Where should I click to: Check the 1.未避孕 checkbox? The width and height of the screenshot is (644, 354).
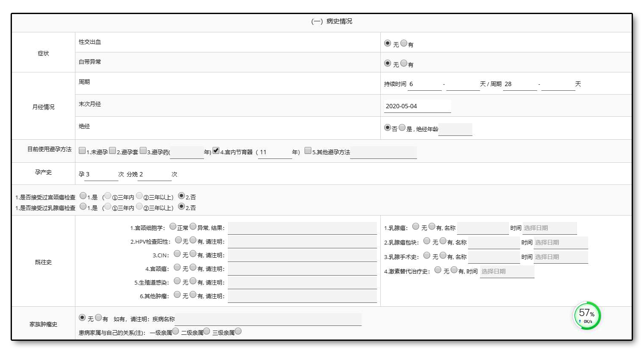[x=82, y=150]
